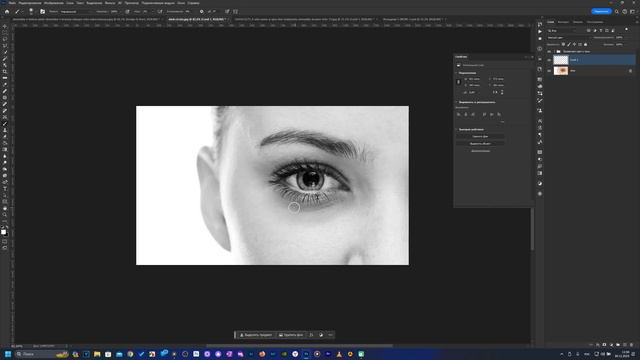
Task: Hide the Слой 1 layer
Action: pyautogui.click(x=549, y=60)
